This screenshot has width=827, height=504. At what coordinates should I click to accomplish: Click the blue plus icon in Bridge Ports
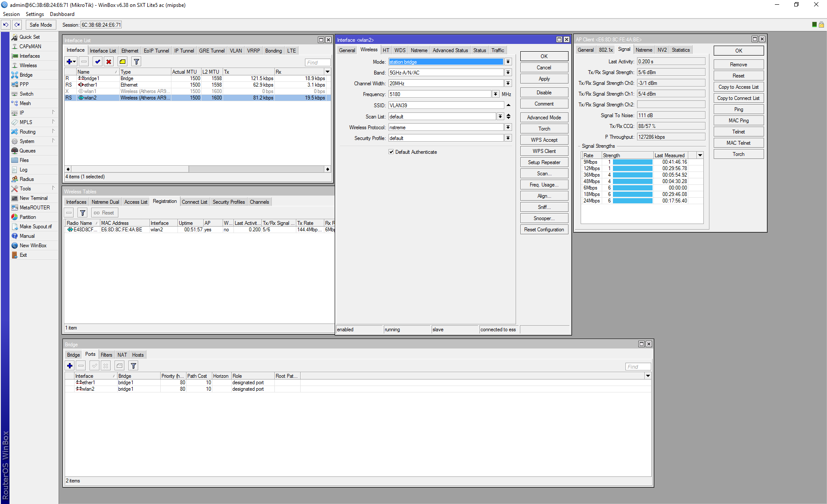coord(70,366)
